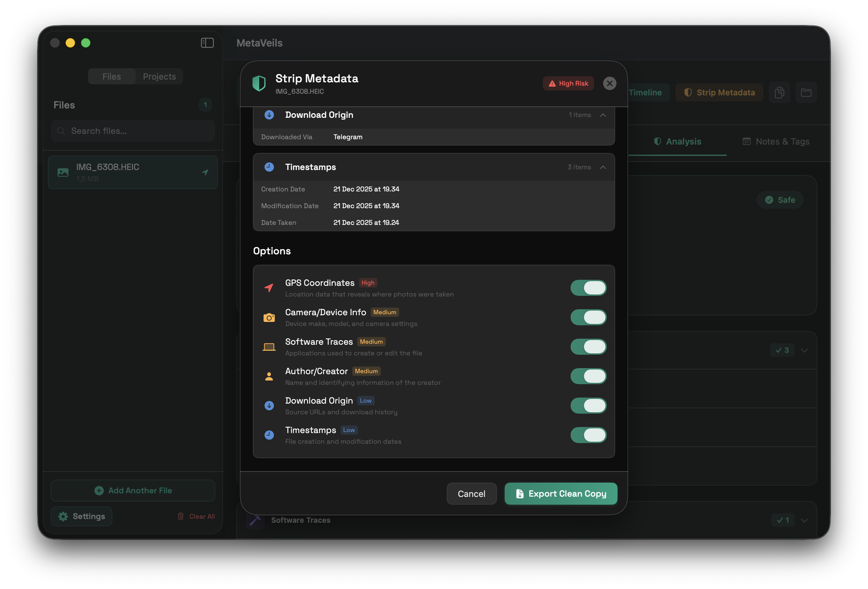Screen dimensions: 868x589
Task: Click the shield icon in dialog header
Action: [x=259, y=83]
